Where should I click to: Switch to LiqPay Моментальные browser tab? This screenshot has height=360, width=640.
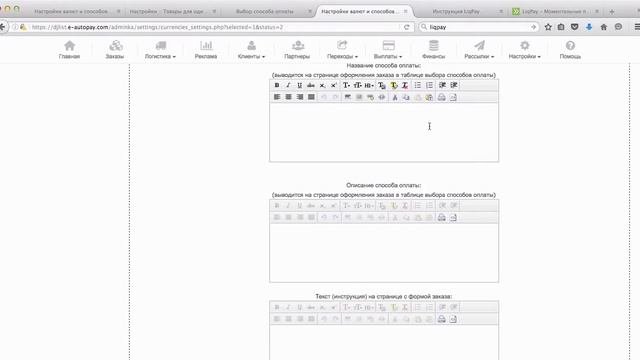pyautogui.click(x=554, y=11)
